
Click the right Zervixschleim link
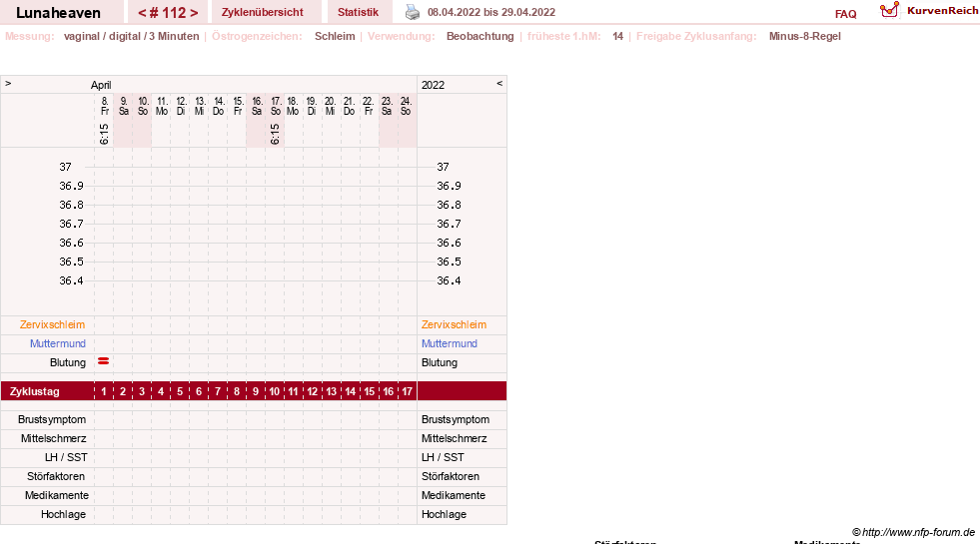coord(454,324)
